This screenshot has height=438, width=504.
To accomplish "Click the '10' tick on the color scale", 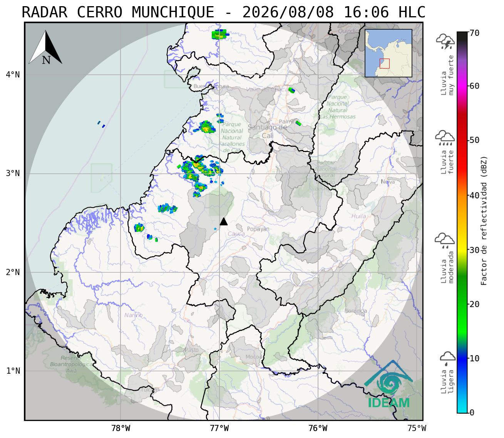I will coord(474,359).
